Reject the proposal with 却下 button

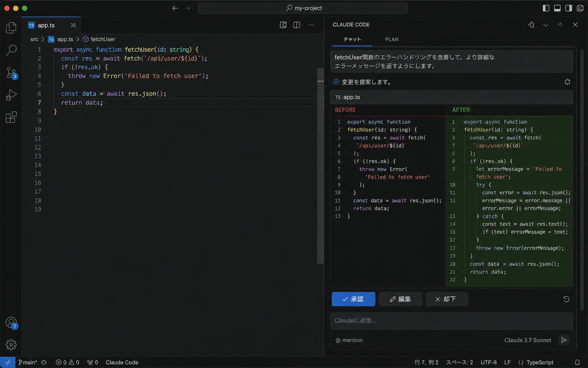pos(447,299)
